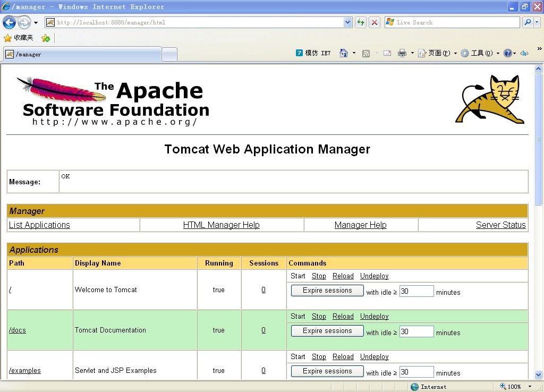Screen dimensions: 544x392
Task: Open the 工具(O) Tools menu
Action: point(480,53)
